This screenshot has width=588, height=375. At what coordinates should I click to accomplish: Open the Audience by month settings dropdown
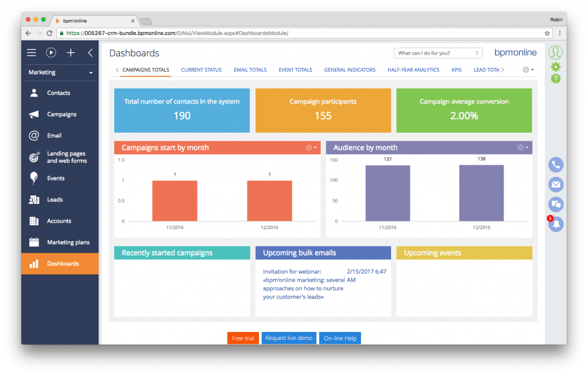click(x=520, y=148)
